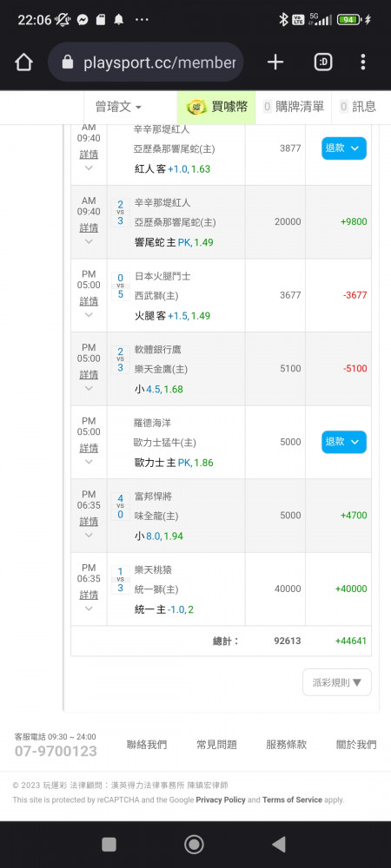The width and height of the screenshot is (391, 868).
Task: Open Chrome three-dot overflow menu
Action: point(362,62)
